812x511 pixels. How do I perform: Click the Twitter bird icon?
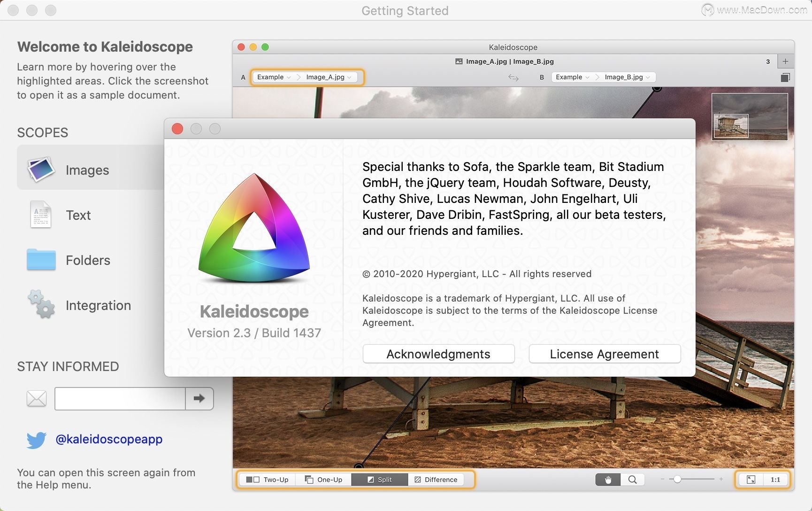pyautogui.click(x=37, y=440)
